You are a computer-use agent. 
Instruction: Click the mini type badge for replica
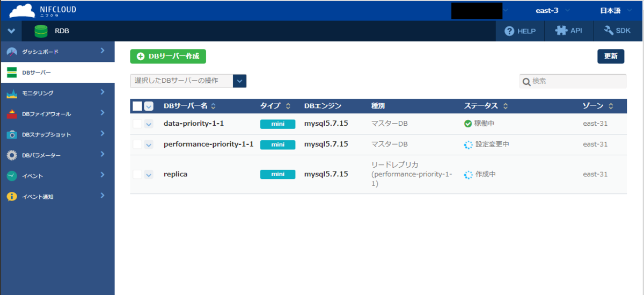point(277,175)
